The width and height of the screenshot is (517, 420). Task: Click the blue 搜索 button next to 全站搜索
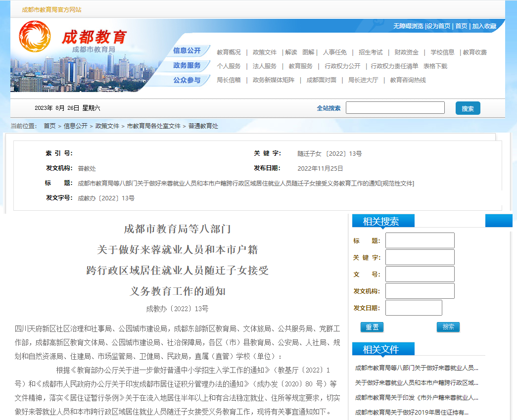[467, 108]
